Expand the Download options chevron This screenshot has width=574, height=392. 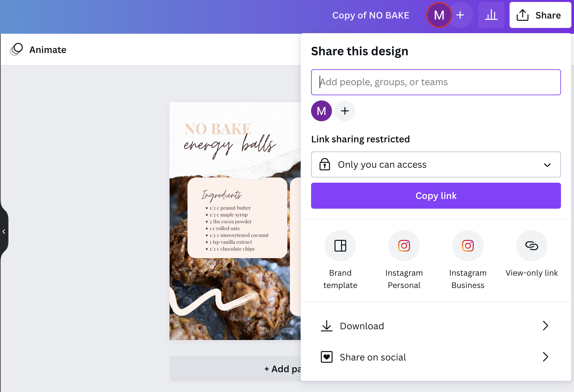[x=545, y=326]
